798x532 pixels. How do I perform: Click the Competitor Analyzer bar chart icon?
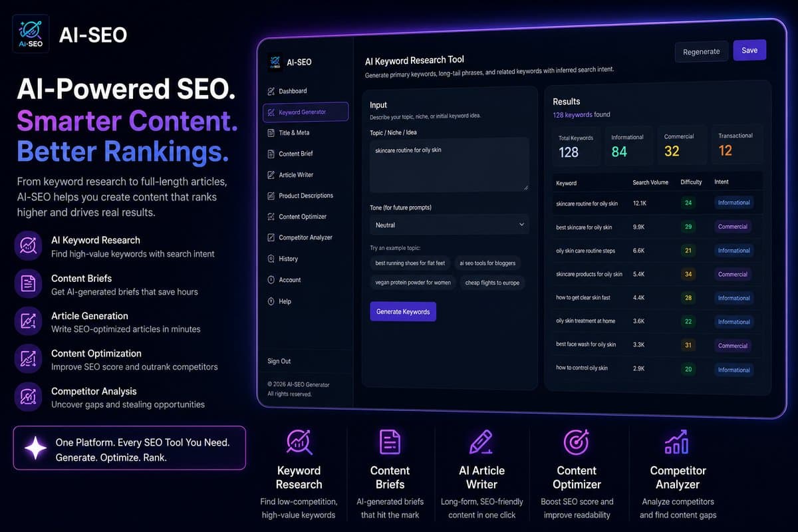677,442
